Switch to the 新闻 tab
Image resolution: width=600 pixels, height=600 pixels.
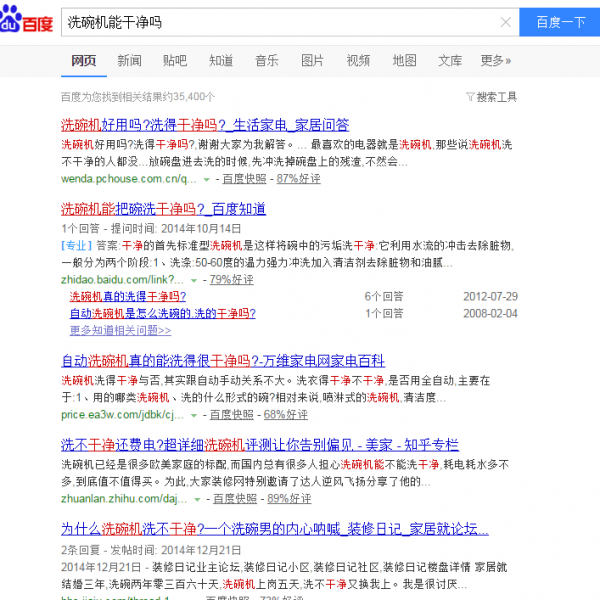tap(129, 60)
